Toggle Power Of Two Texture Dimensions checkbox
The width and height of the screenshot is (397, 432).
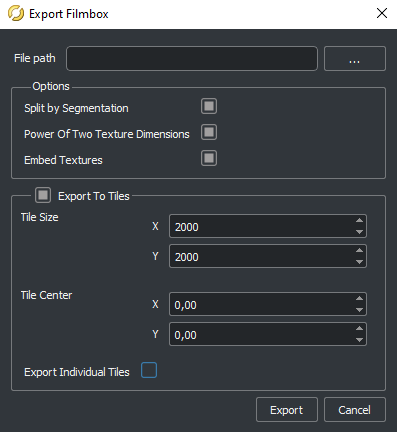click(x=209, y=132)
